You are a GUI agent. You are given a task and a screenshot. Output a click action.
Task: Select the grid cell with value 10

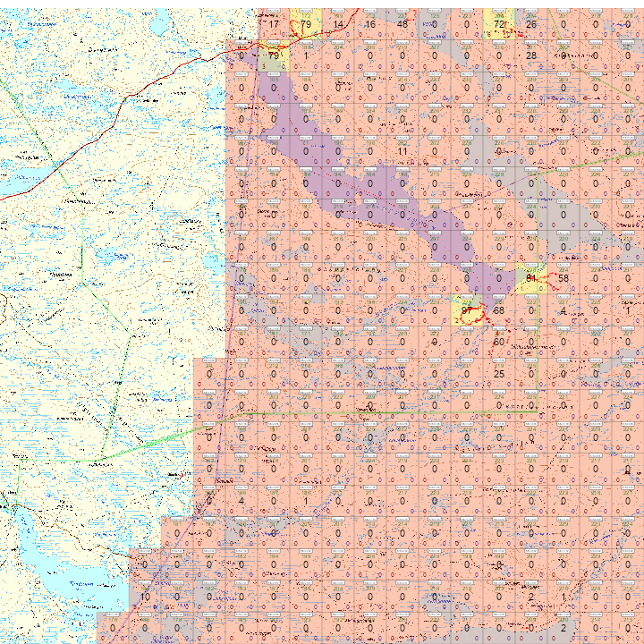(x=145, y=596)
